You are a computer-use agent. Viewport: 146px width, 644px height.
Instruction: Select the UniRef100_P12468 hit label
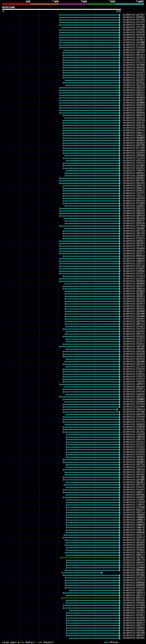(134, 151)
